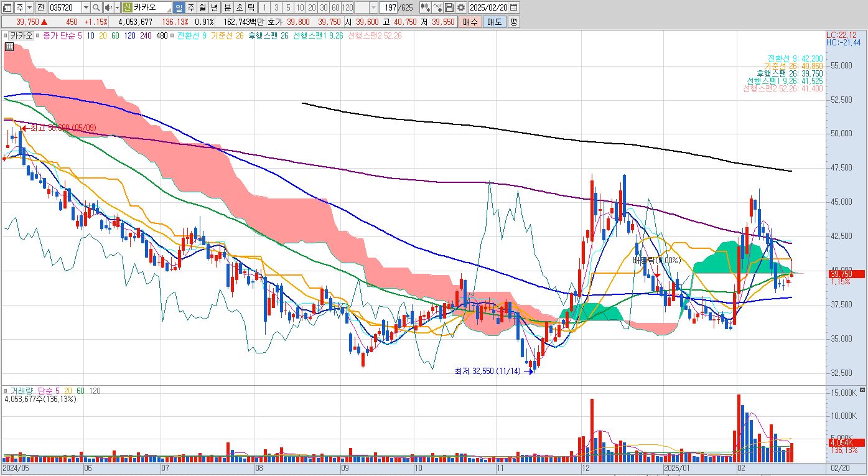Screen dimensions: 868x476
Task: Expand the stock code 035720 dropdown
Action: [x=85, y=7]
